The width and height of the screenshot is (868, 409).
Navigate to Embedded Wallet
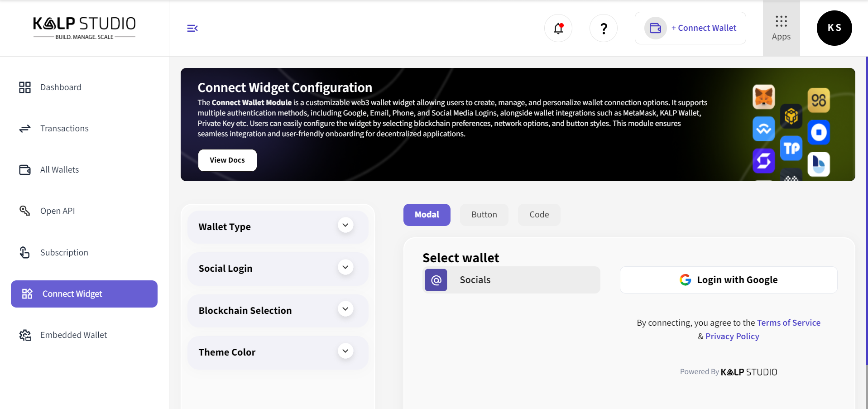click(x=73, y=335)
